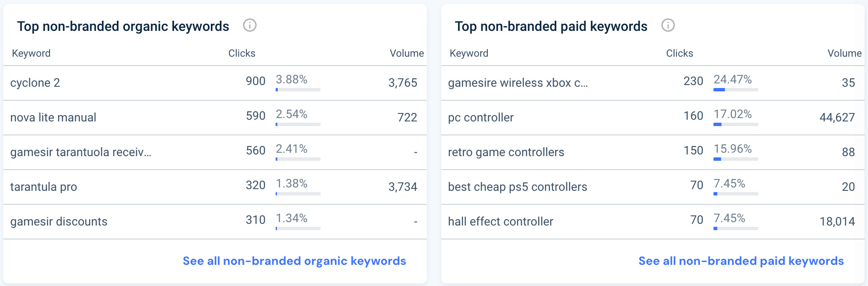
Task: Select the best cheap ps5 controllers keyword
Action: (x=517, y=187)
